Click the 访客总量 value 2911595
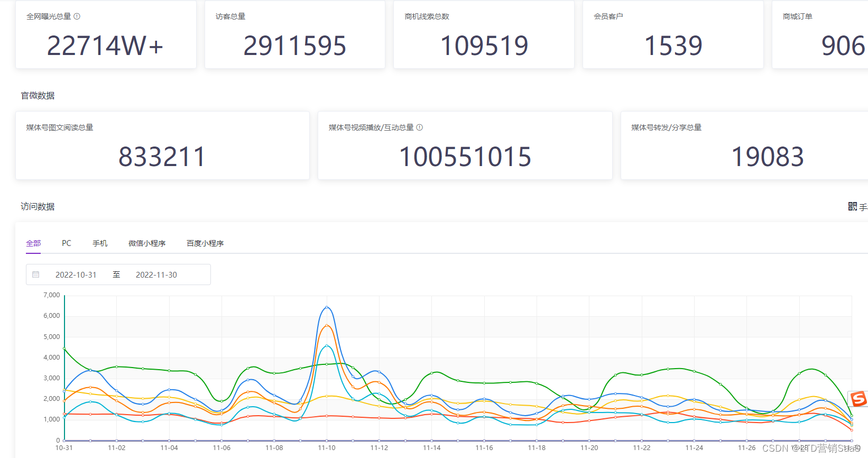This screenshot has height=458, width=868. [294, 45]
